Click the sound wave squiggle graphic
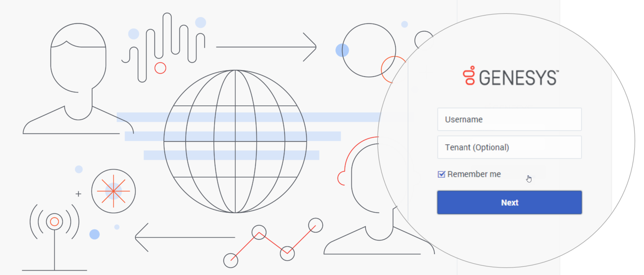The width and height of the screenshot is (644, 275). pos(165,46)
